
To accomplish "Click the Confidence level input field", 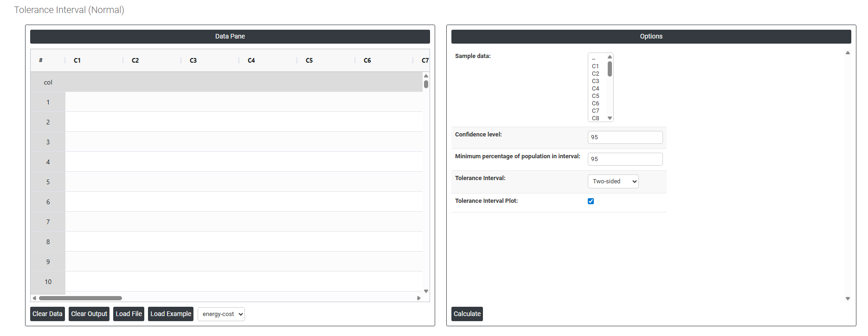I will 625,137.
